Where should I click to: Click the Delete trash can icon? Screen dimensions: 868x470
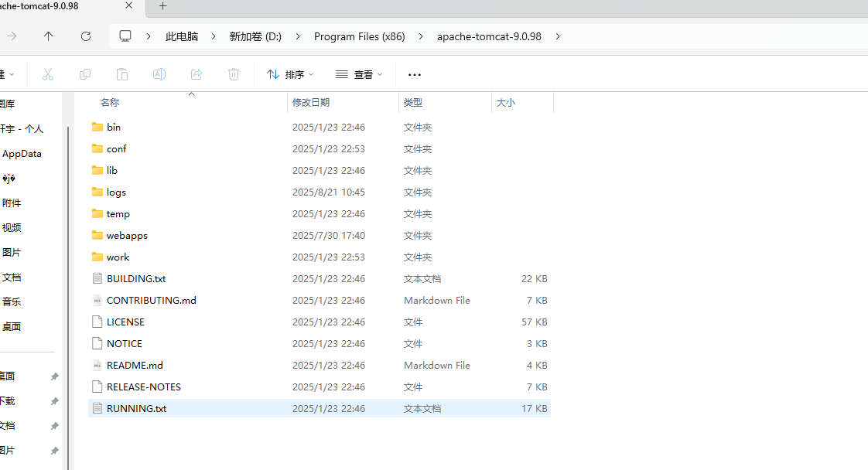tap(234, 74)
